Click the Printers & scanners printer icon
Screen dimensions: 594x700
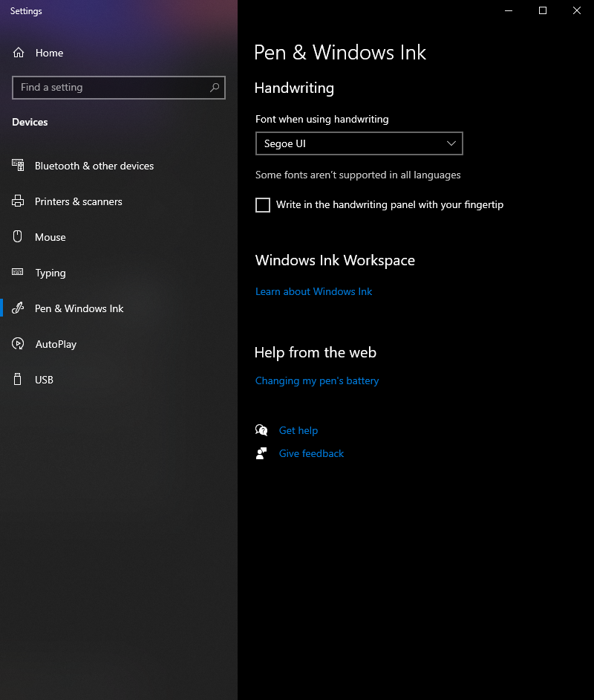[x=18, y=201]
